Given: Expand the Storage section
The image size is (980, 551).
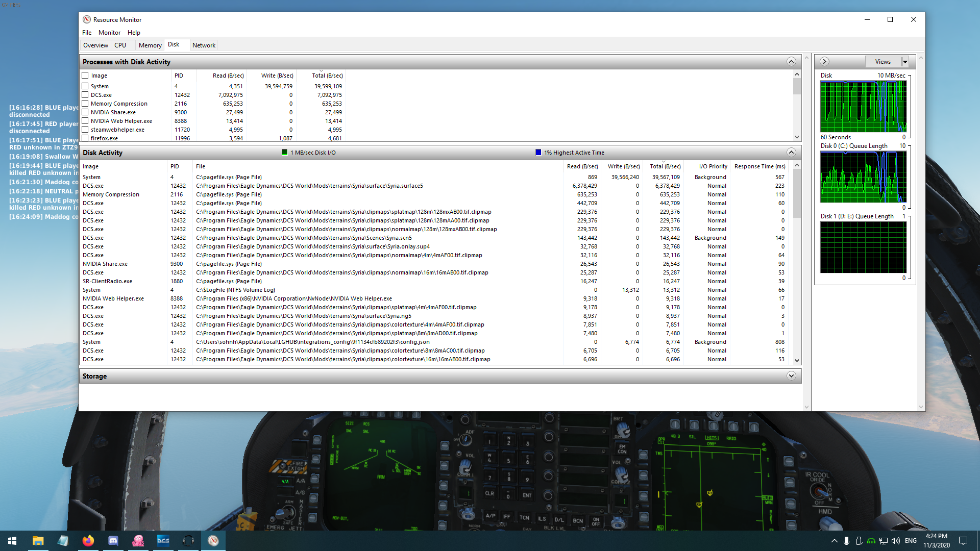Looking at the screenshot, I should [x=791, y=376].
